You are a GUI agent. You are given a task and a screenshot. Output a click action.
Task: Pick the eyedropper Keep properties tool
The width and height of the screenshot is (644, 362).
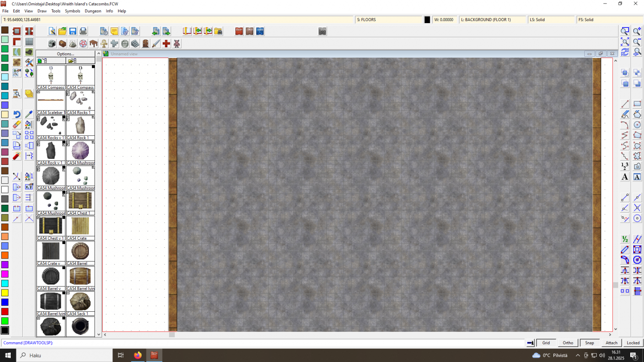[29, 115]
